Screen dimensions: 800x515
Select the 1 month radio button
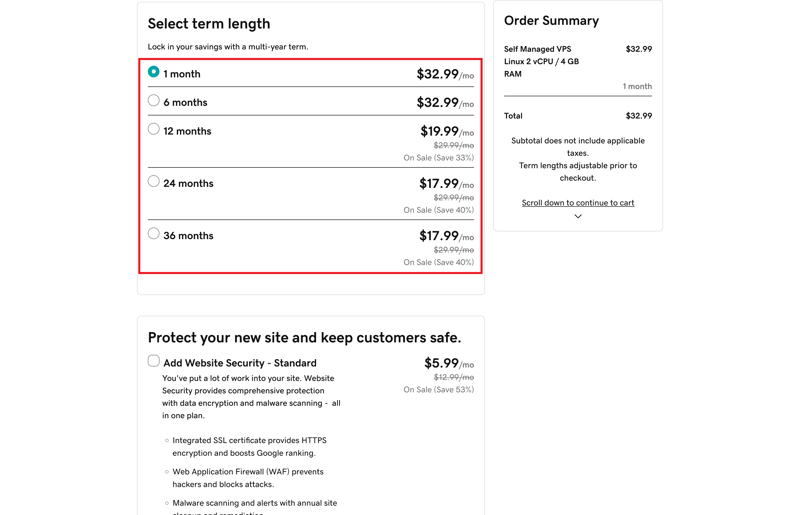click(154, 72)
